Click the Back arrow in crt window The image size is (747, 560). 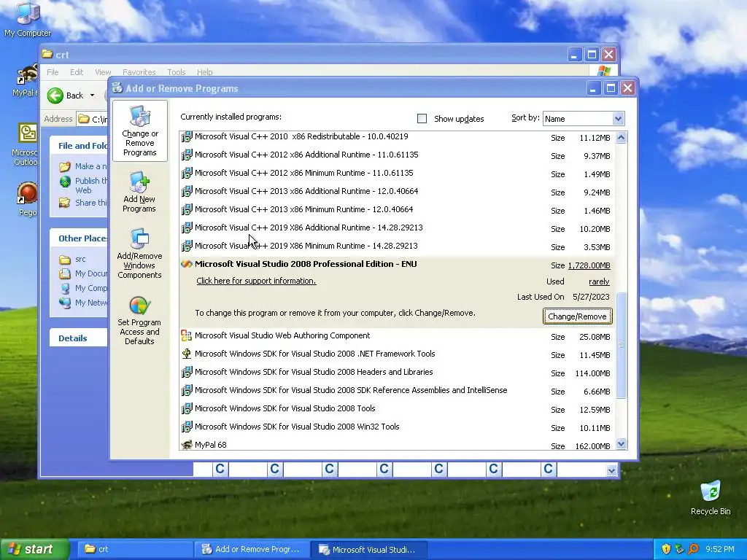(55, 96)
